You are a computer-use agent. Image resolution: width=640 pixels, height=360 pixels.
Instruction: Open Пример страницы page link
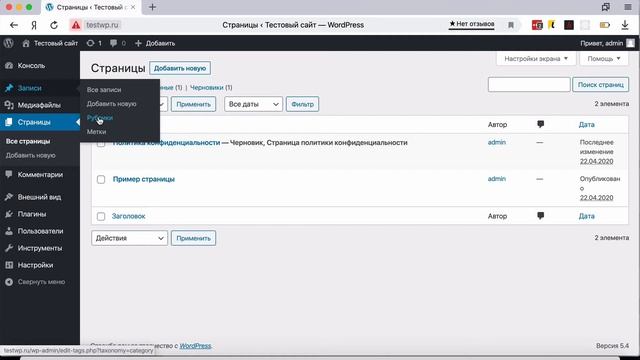pos(144,179)
